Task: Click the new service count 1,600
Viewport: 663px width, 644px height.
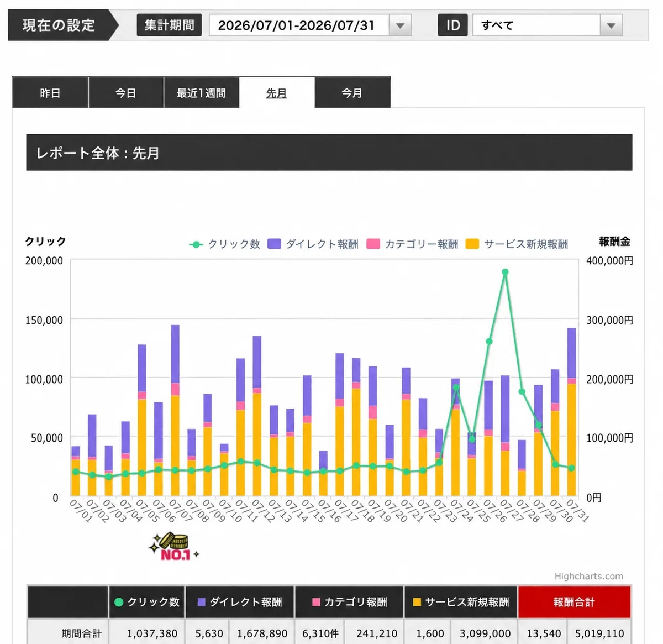Action: [430, 633]
